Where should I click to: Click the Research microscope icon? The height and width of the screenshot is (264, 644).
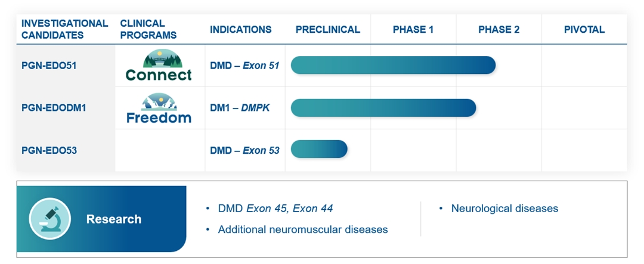click(50, 219)
